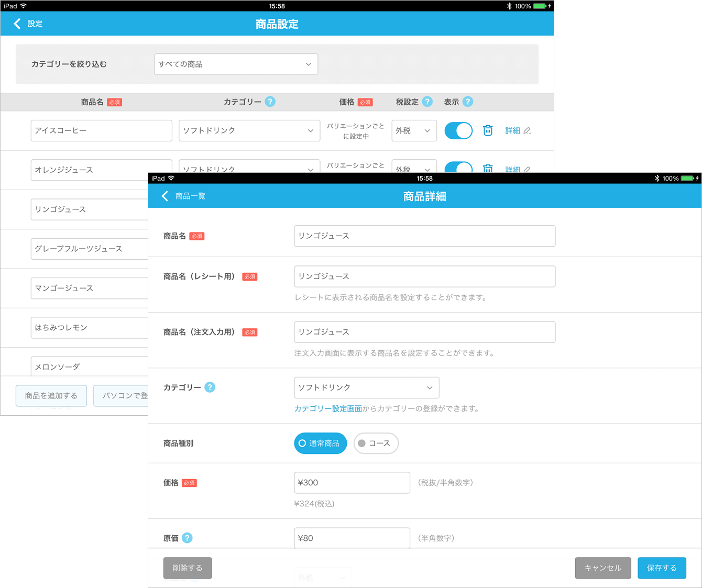The image size is (702, 588).
Task: Click the trash icon for アイスコーヒー row
Action: tap(487, 130)
